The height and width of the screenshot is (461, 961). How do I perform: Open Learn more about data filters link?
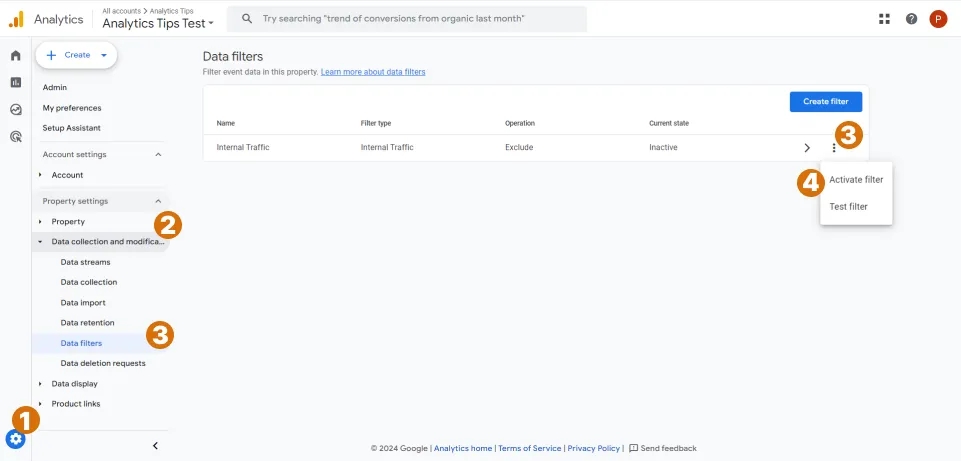(373, 72)
